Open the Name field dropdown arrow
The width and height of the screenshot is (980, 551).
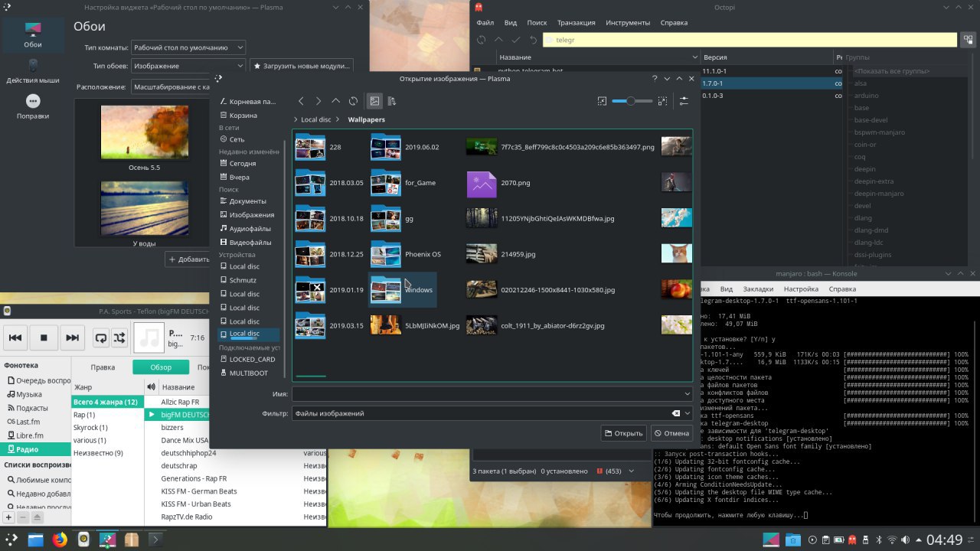[687, 393]
